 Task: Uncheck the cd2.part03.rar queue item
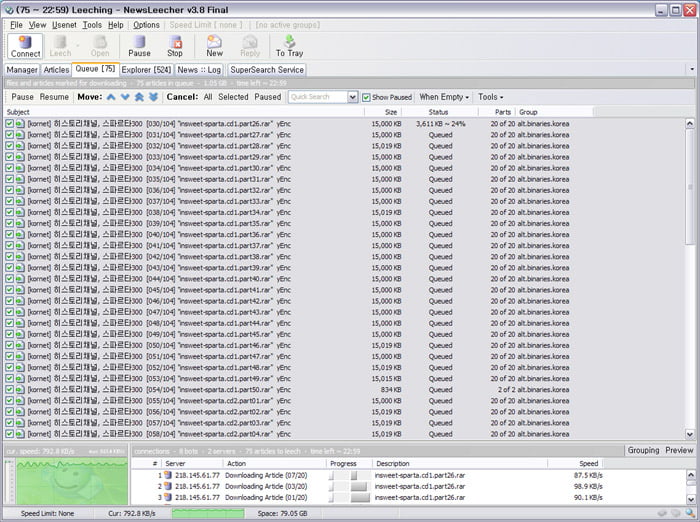[x=9, y=422]
